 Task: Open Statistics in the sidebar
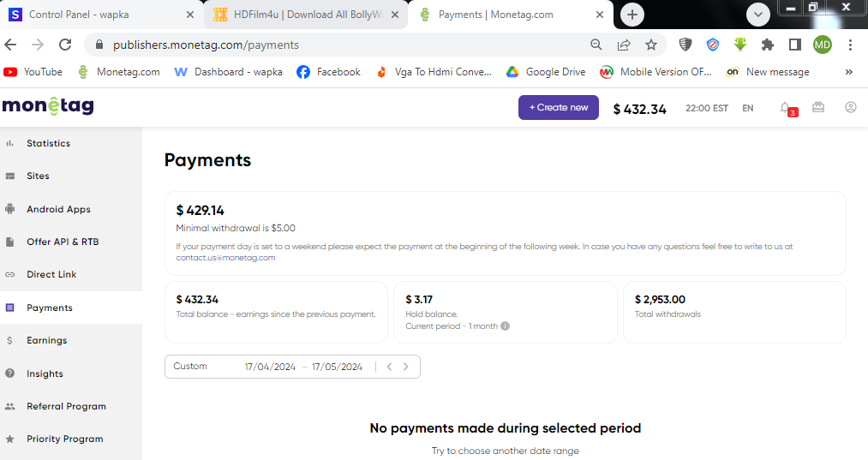(x=71, y=143)
